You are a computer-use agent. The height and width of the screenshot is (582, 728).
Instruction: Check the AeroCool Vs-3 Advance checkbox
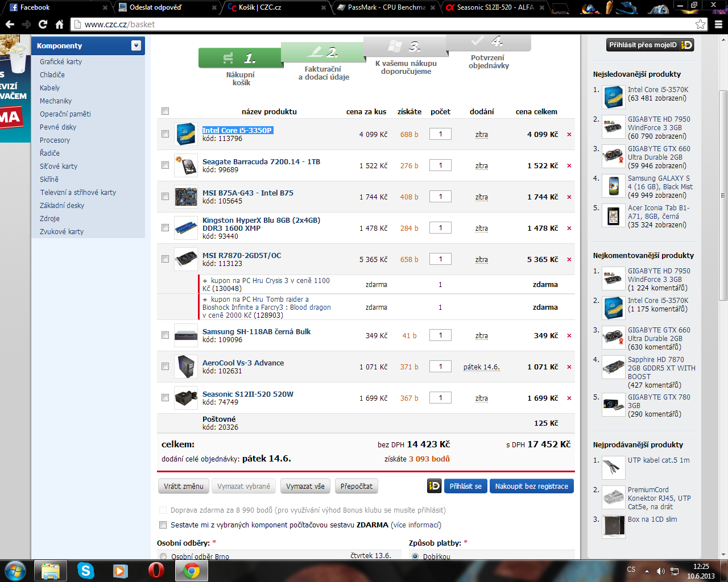pos(165,367)
